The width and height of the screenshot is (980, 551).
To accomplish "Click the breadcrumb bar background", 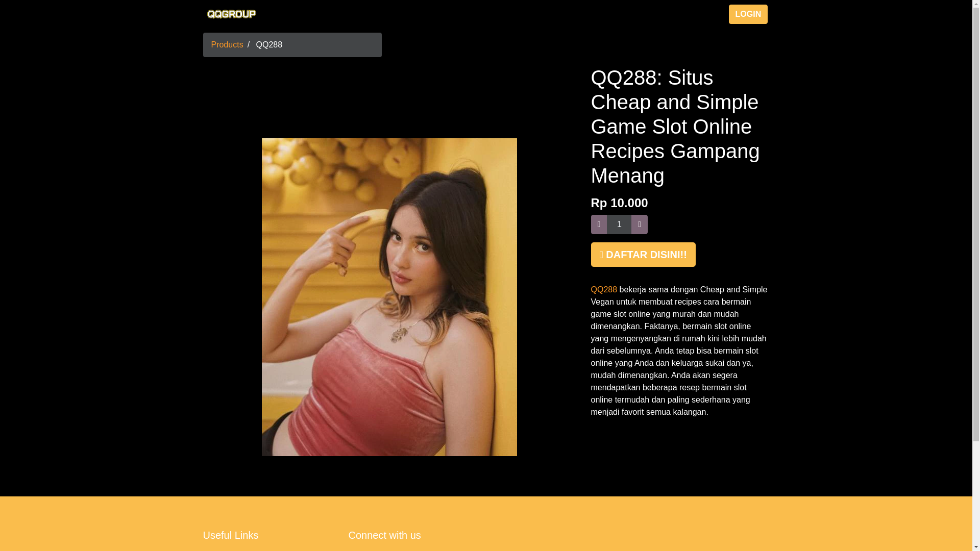I will (x=332, y=45).
